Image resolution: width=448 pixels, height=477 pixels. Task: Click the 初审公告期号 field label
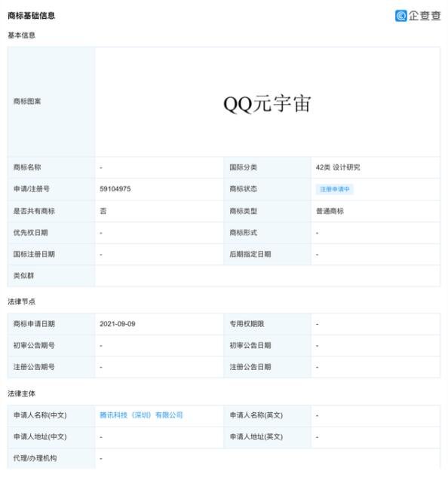[34, 345]
